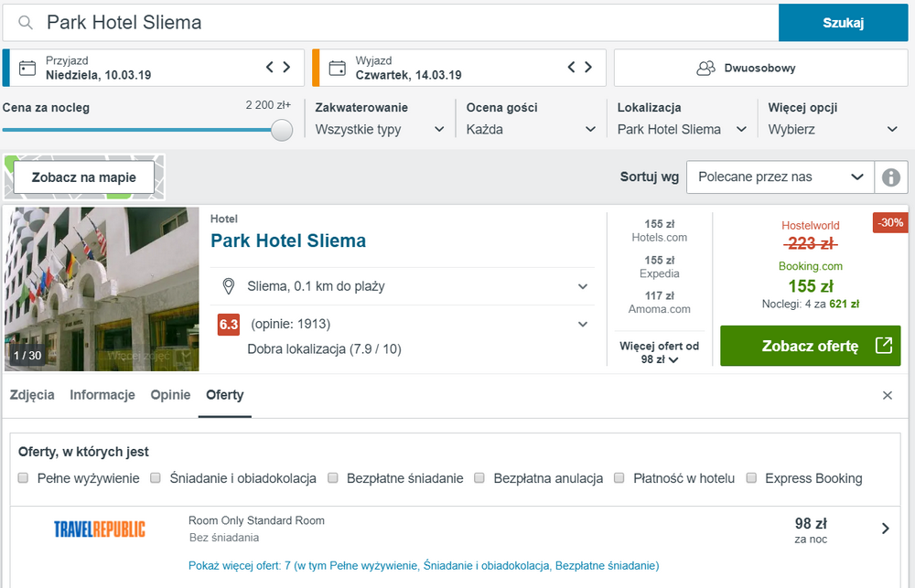
Task: Go to previous check-in date arrow
Action: pyautogui.click(x=269, y=67)
